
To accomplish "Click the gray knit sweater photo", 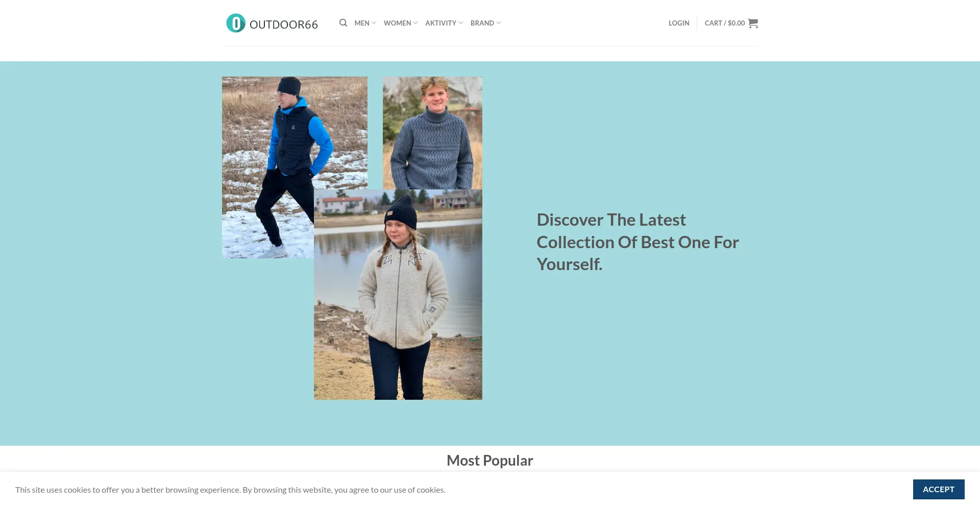I will [432, 133].
